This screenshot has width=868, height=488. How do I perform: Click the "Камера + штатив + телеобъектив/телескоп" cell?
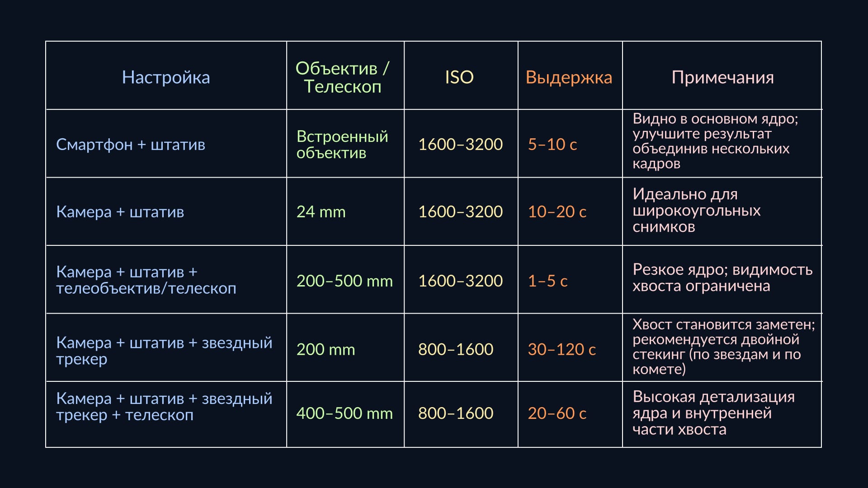pyautogui.click(x=146, y=280)
